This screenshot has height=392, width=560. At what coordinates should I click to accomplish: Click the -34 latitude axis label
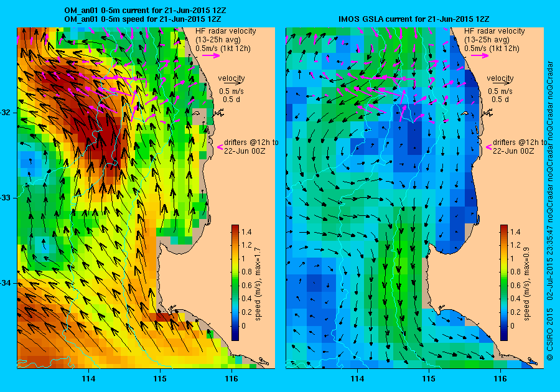point(6,283)
